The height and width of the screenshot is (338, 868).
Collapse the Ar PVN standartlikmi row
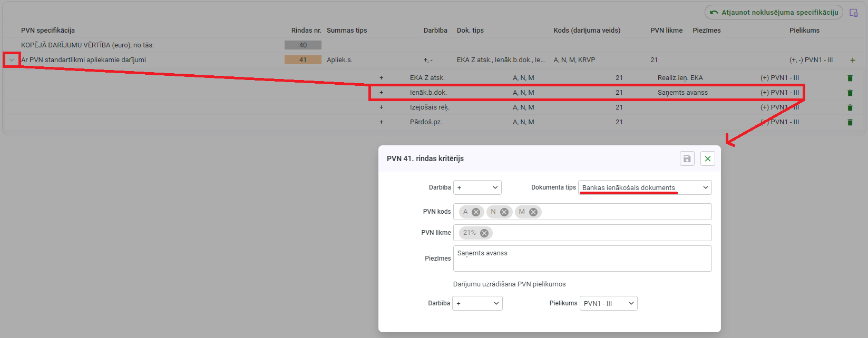coord(12,60)
